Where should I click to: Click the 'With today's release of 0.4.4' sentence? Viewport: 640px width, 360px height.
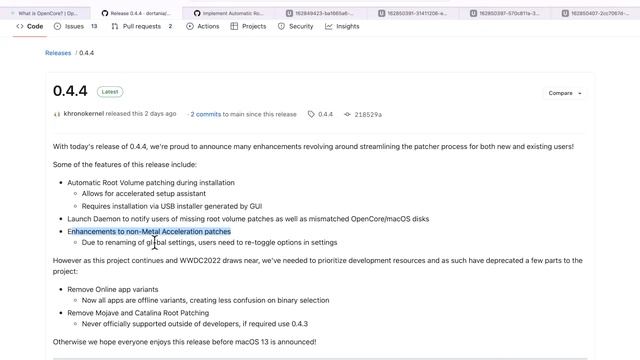click(x=313, y=147)
